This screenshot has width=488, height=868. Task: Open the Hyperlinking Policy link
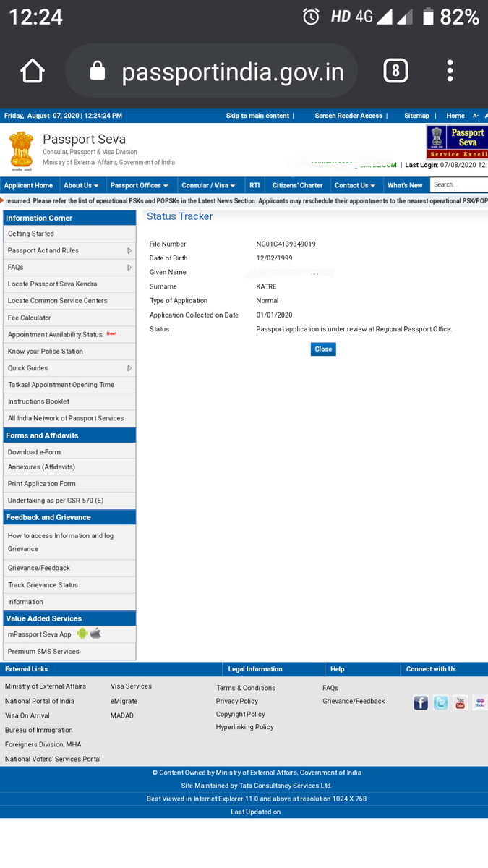[245, 727]
